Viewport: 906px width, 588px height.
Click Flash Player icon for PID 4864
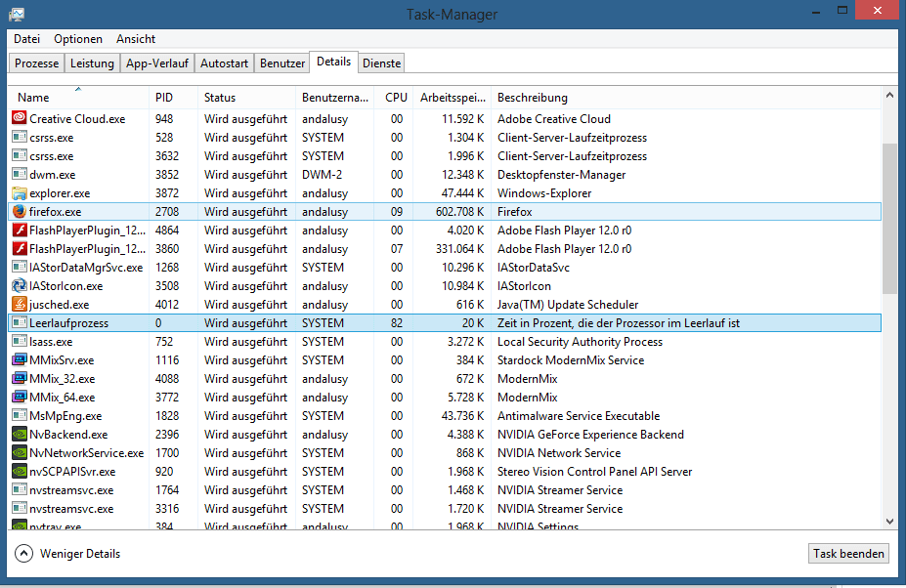pyautogui.click(x=20, y=230)
